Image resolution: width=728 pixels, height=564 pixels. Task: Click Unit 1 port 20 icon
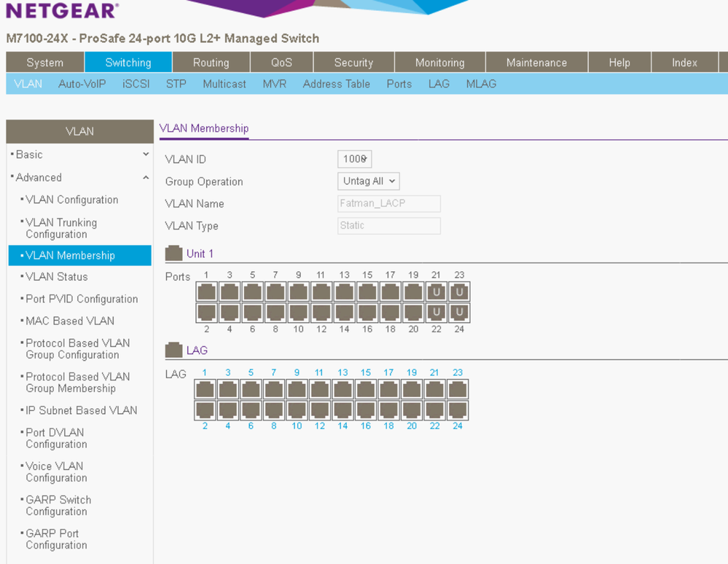coord(413,313)
